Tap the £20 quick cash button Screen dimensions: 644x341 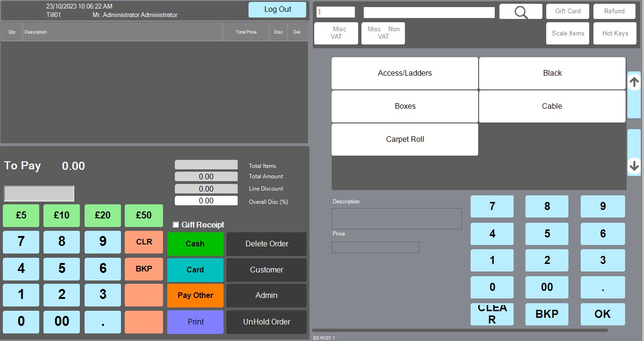click(x=103, y=216)
